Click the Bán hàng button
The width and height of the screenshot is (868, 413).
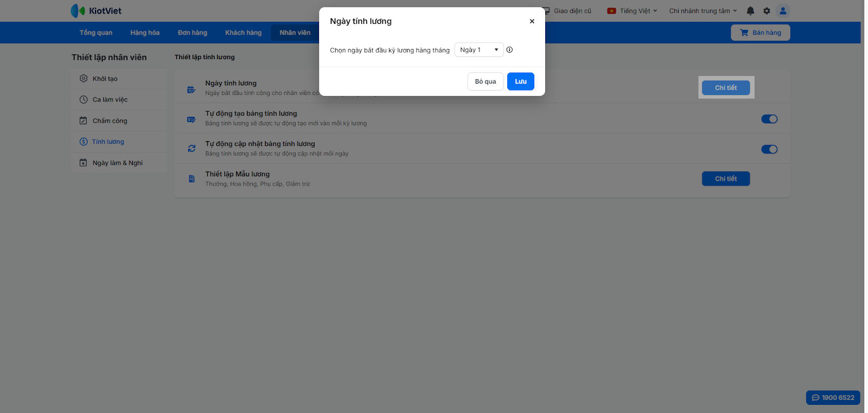coord(761,33)
